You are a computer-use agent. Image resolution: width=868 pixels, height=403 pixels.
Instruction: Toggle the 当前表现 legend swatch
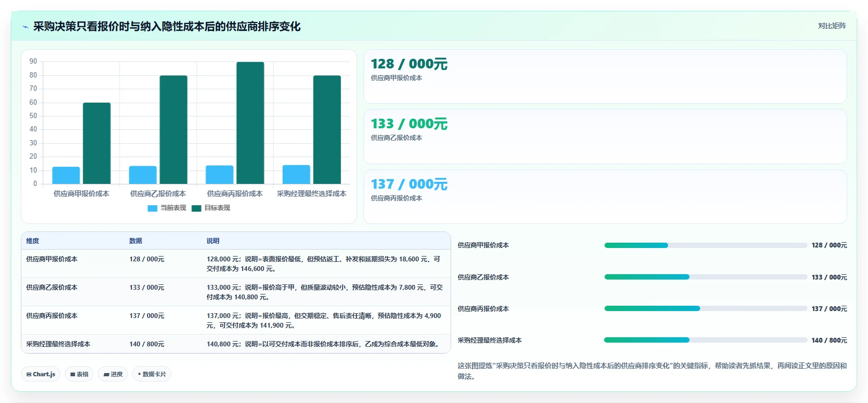pyautogui.click(x=152, y=208)
